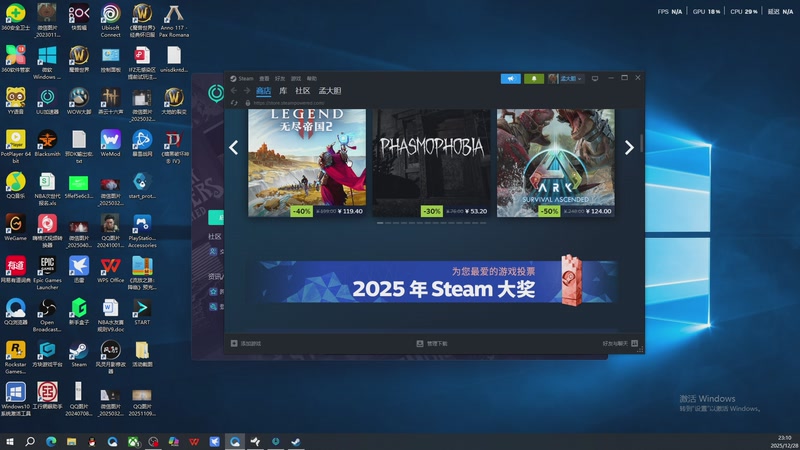Viewport: 800px width, 450px height.
Task: Open File Explorer from the taskbar
Action: [71, 441]
